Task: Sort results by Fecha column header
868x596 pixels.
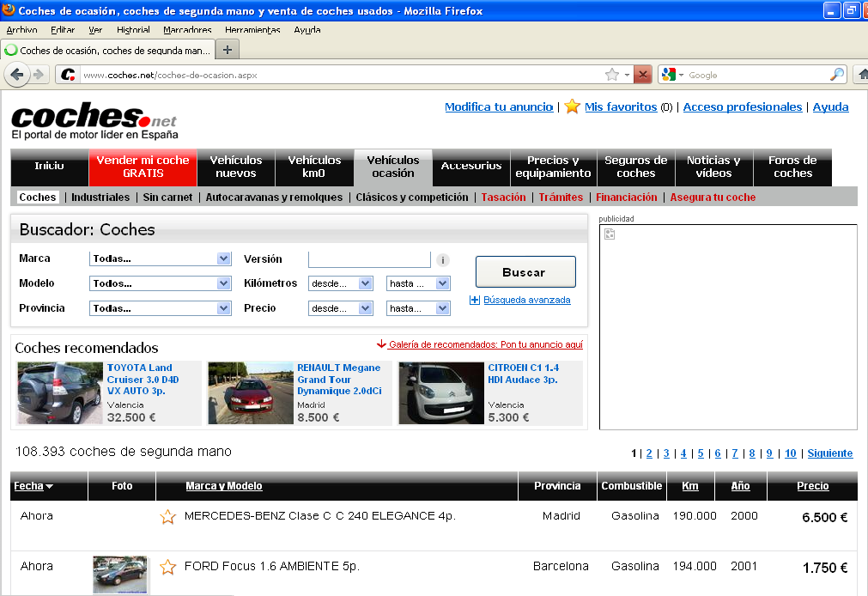Action: [x=33, y=486]
